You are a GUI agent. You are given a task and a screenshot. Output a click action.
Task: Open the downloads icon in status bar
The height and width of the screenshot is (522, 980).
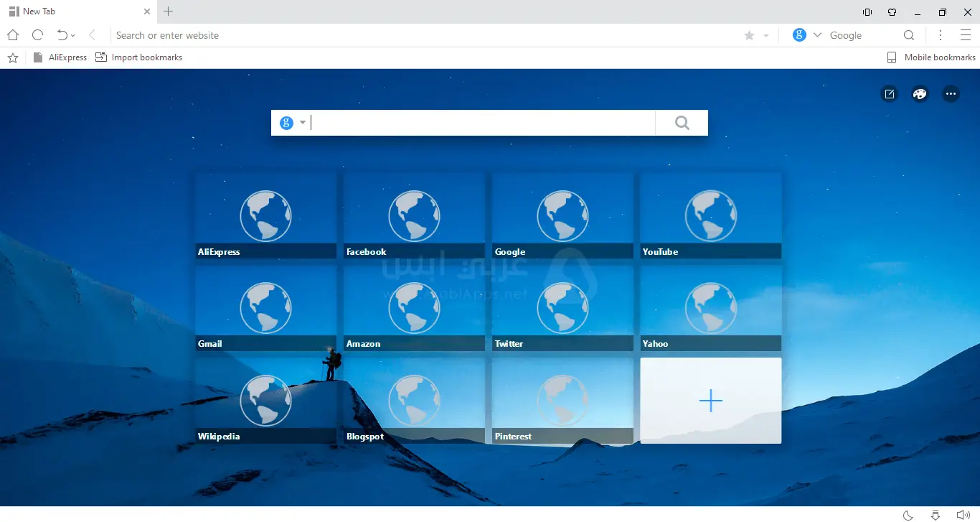point(936,515)
